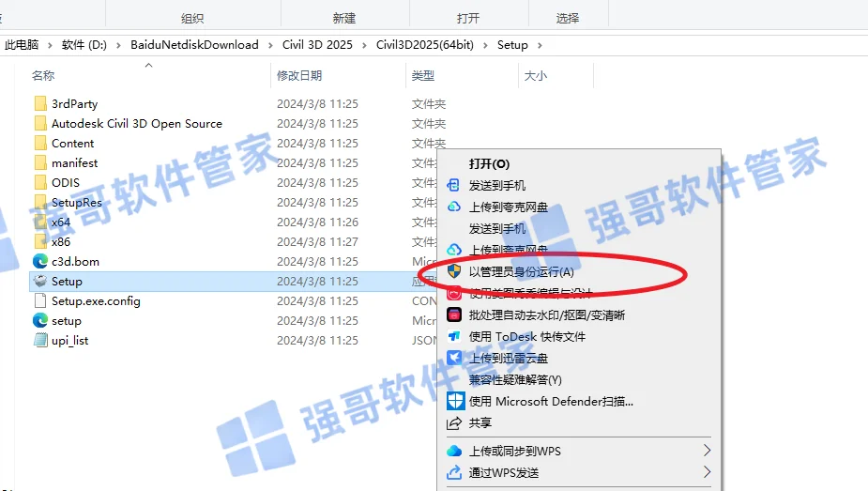Choose 打开(O) in the context menu

[489, 164]
